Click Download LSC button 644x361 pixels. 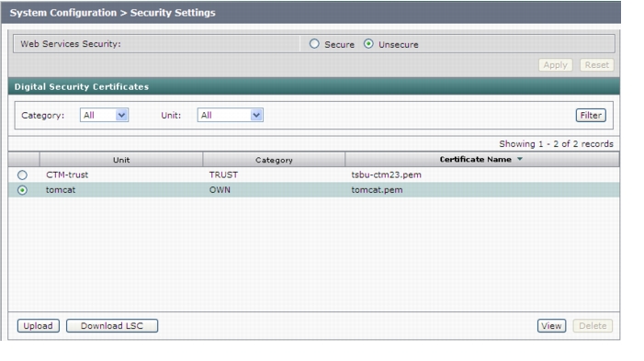[112, 326]
